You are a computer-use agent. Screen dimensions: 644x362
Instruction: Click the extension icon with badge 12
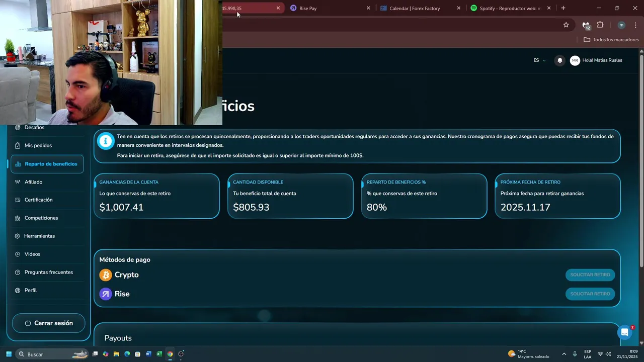[586, 25]
